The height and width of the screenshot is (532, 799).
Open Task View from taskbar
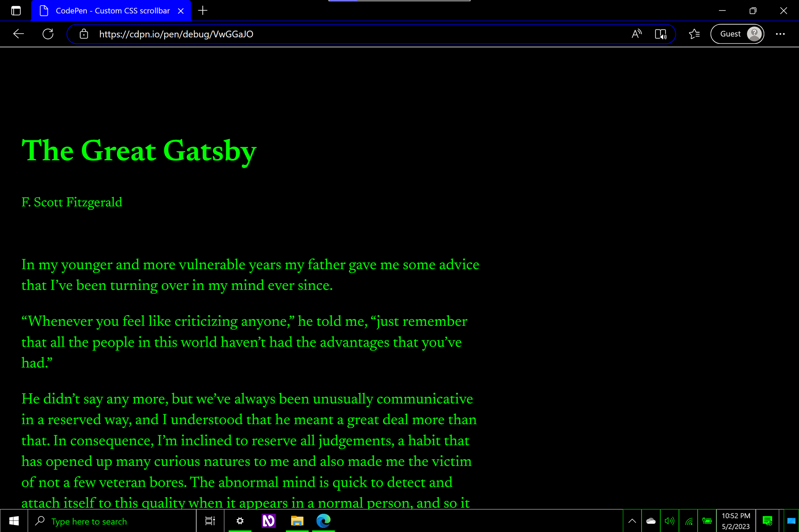click(x=210, y=521)
